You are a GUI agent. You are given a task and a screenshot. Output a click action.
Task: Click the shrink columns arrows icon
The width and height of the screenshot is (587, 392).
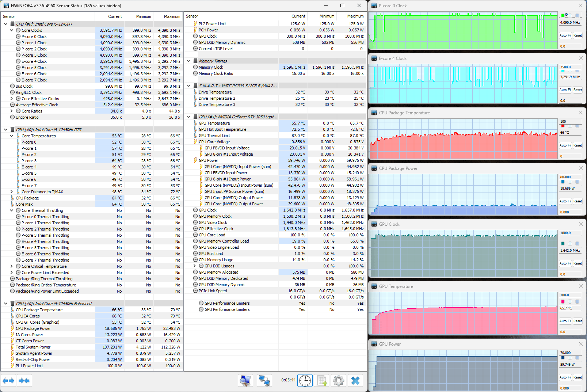pos(24,381)
